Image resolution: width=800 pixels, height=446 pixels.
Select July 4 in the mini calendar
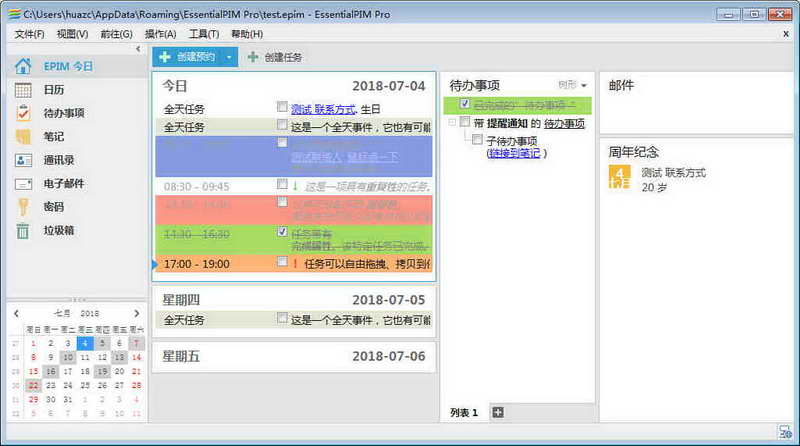pyautogui.click(x=85, y=343)
